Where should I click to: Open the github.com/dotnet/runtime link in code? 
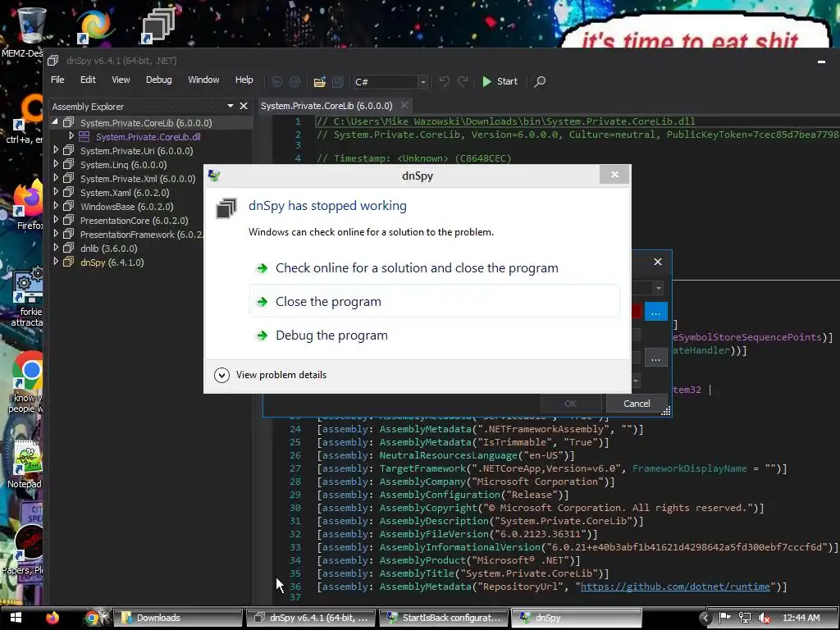click(x=675, y=587)
